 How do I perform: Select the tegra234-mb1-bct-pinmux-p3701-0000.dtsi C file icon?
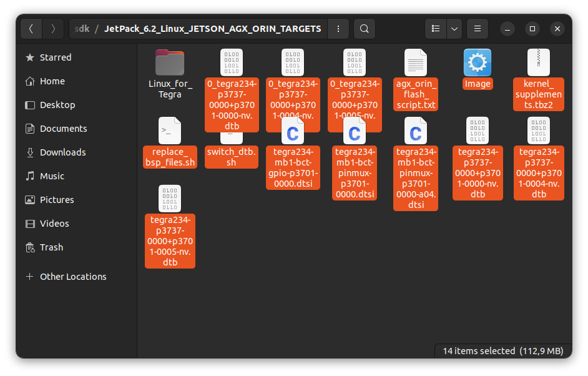point(355,131)
